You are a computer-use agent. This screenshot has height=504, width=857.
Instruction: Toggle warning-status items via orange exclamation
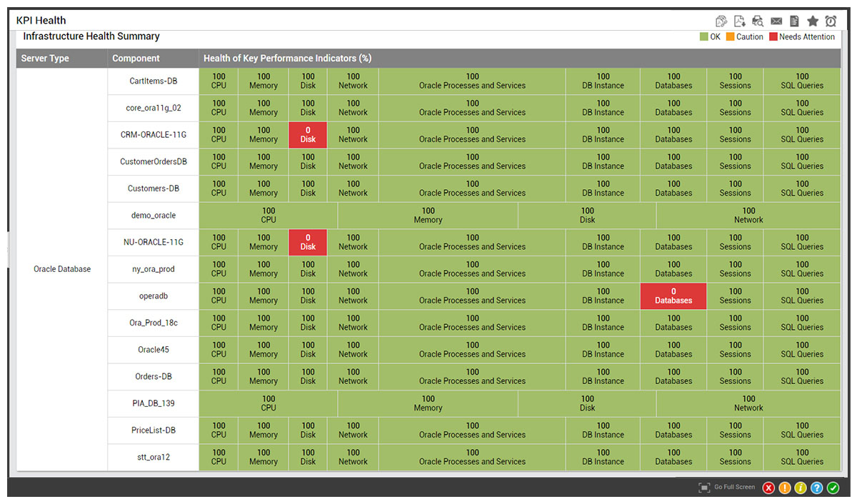point(785,488)
